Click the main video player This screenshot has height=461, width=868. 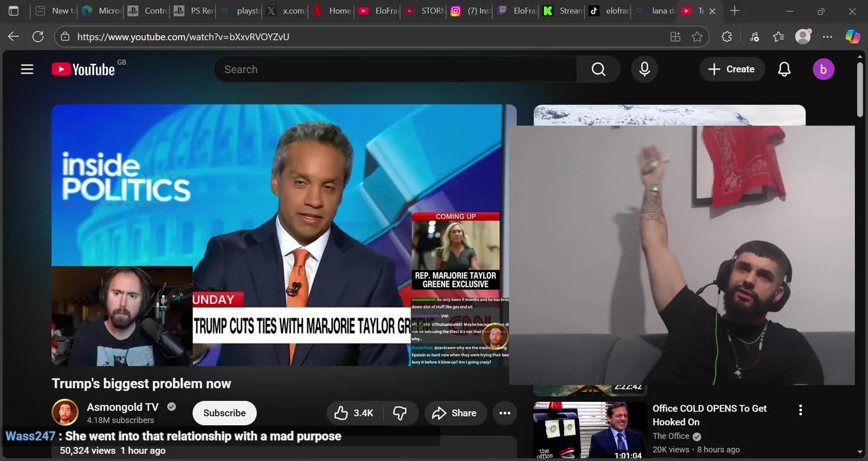point(284,235)
